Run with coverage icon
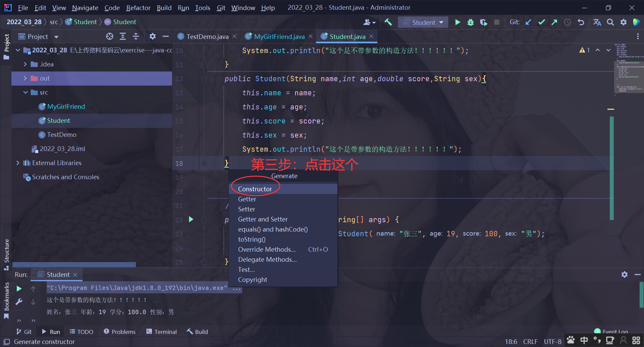This screenshot has height=347, width=644. pyautogui.click(x=483, y=22)
